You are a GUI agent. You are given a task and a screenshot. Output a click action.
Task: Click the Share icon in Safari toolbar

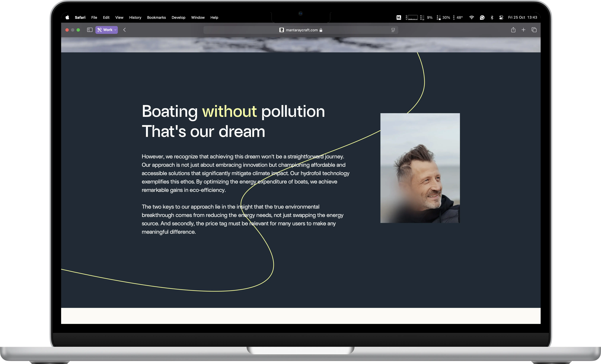513,30
